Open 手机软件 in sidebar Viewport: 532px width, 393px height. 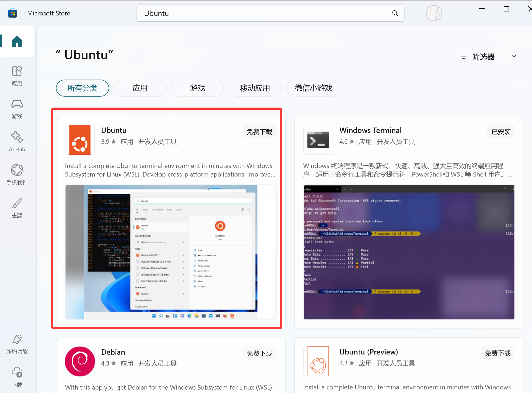(17, 175)
